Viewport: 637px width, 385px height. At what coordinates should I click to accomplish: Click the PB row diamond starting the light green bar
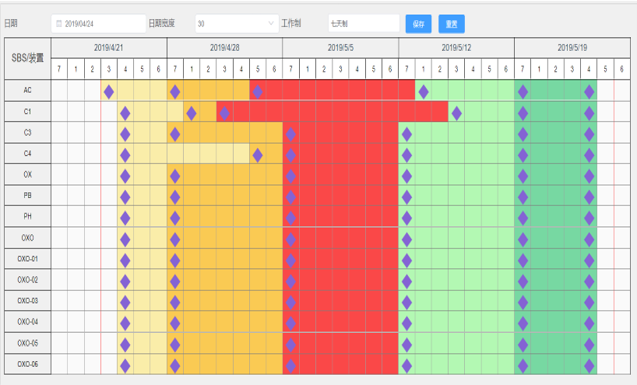tap(407, 197)
